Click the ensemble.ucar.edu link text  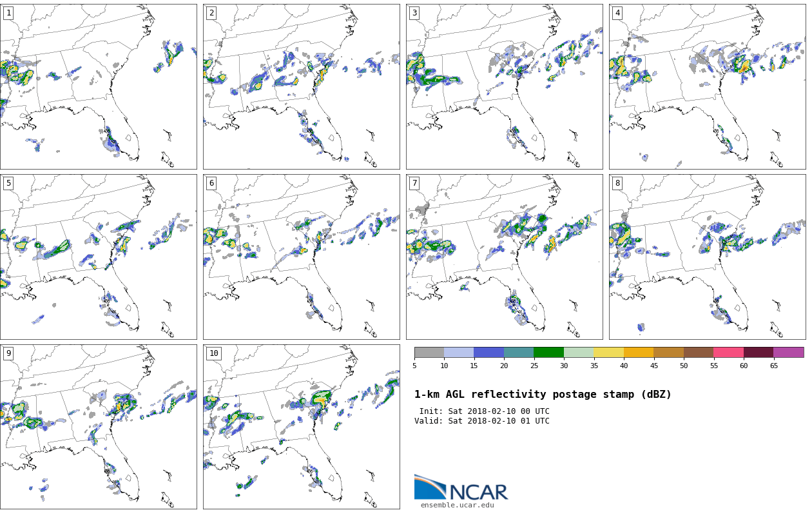click(x=458, y=505)
